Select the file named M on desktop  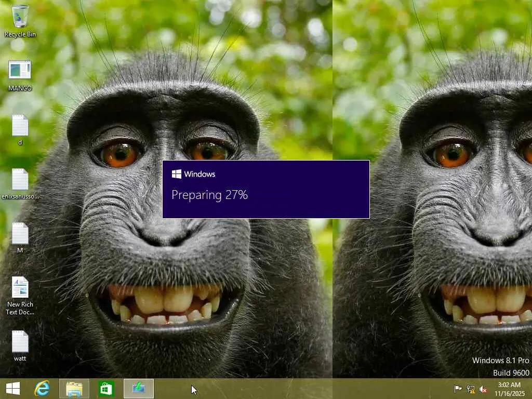point(20,238)
